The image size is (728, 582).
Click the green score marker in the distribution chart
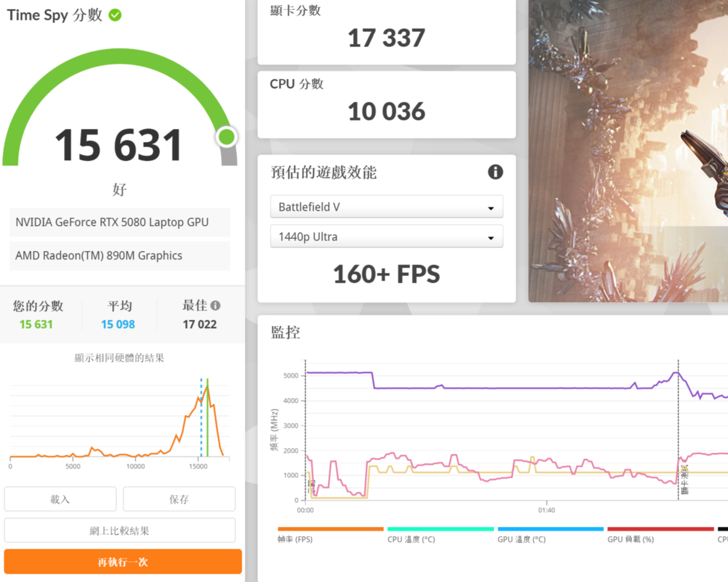coord(207,418)
